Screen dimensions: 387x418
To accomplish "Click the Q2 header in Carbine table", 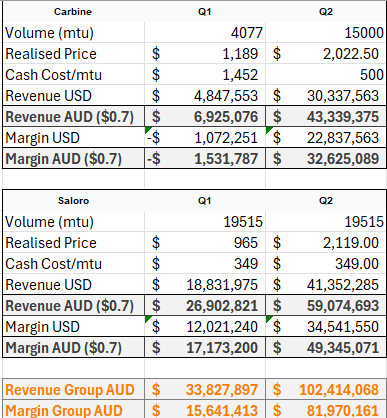I will tap(326, 12).
